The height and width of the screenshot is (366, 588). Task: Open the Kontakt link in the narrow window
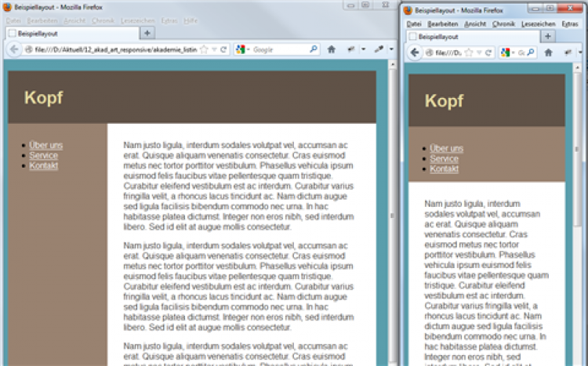point(445,169)
